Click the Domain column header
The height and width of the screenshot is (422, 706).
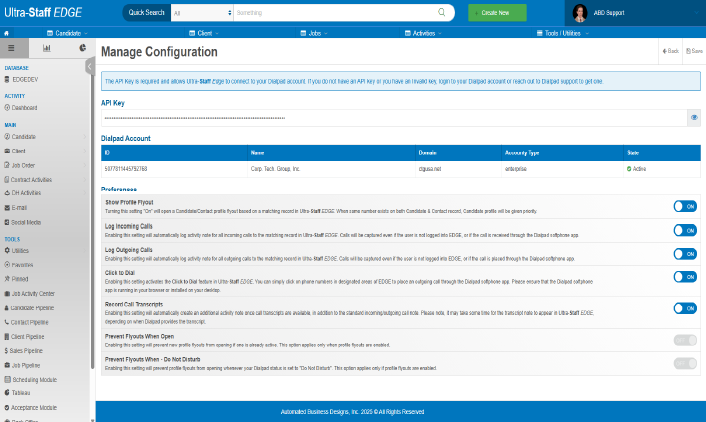(458, 153)
